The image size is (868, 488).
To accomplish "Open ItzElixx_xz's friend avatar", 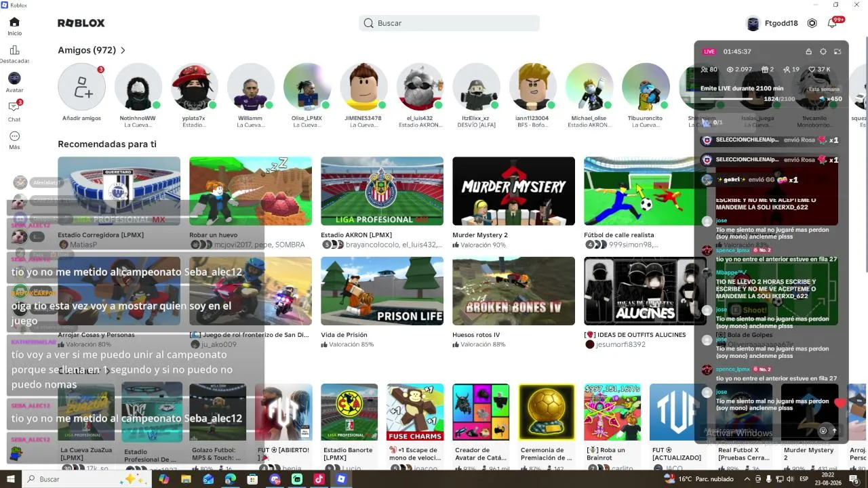I will [x=476, y=87].
